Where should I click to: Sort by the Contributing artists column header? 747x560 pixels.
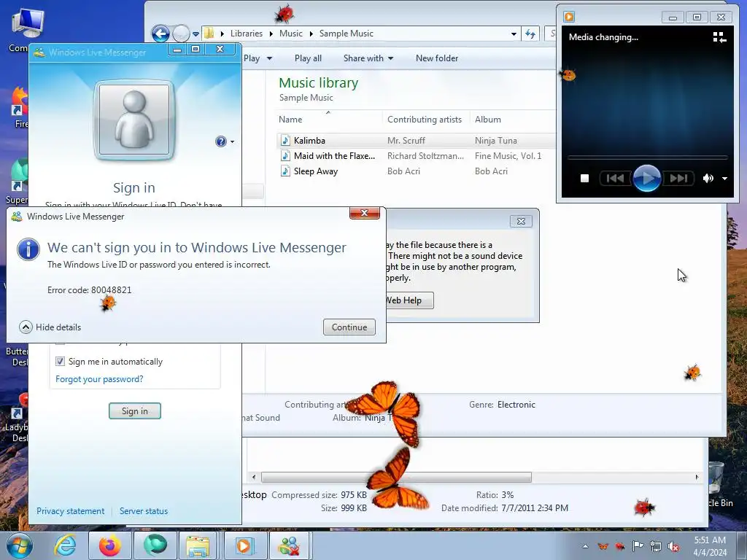click(425, 120)
